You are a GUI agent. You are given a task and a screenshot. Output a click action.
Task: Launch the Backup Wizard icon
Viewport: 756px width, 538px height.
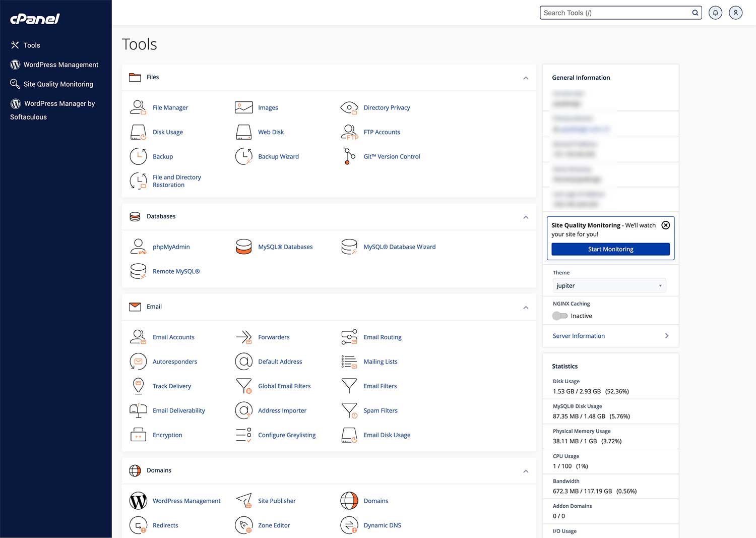pos(243,156)
